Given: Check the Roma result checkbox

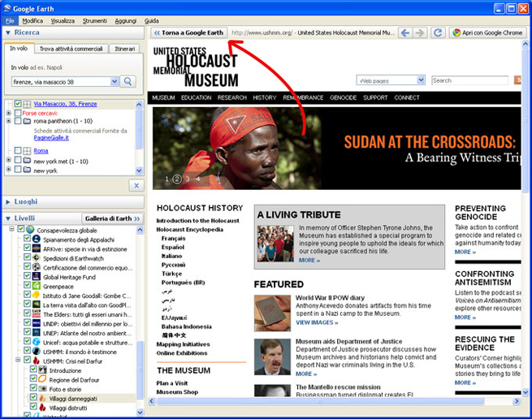Looking at the screenshot, I should [x=18, y=151].
